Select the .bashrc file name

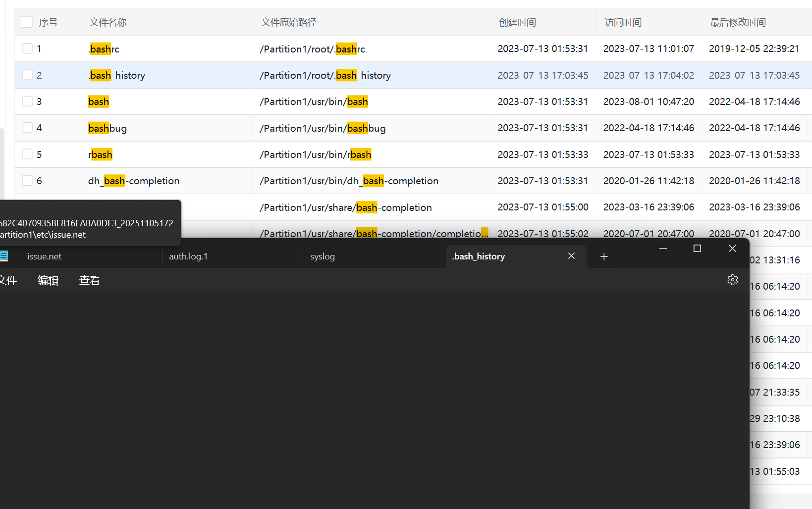[104, 49]
